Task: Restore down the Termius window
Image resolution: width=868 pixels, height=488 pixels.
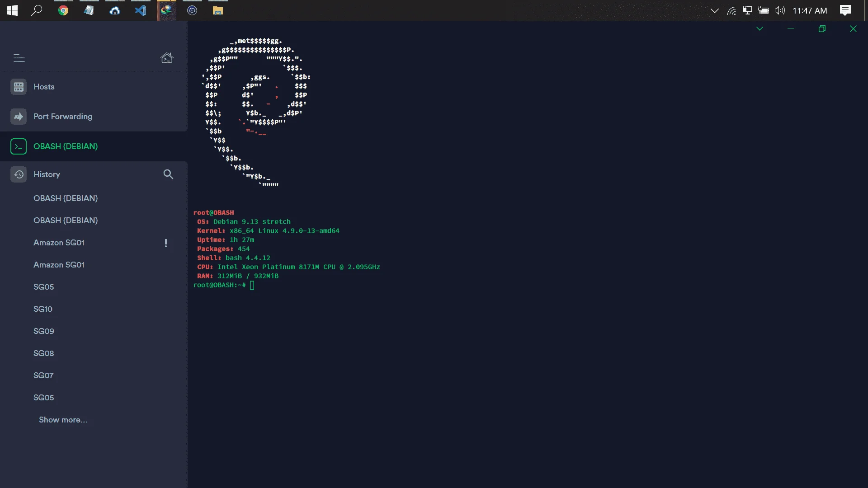Action: (x=822, y=28)
